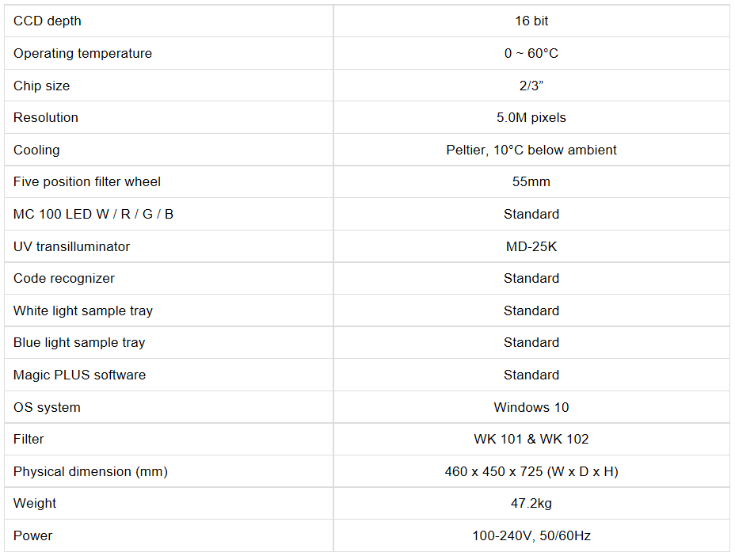Click the Blue light sample tray label
The image size is (735, 560).
click(x=79, y=342)
